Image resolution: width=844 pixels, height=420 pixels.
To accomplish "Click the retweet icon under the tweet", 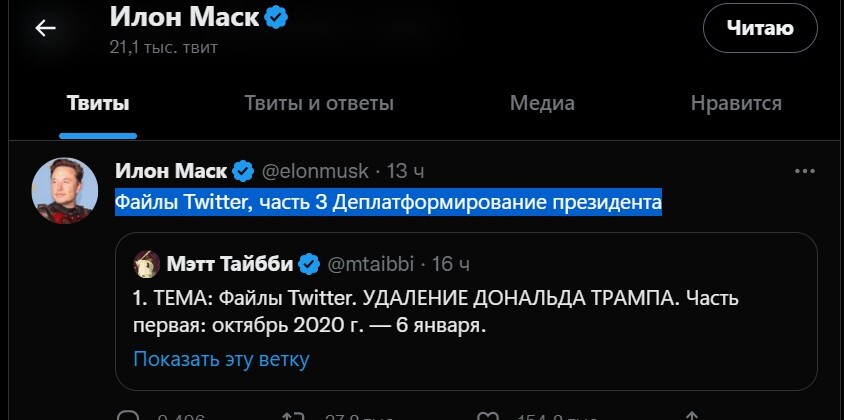I will point(292,415).
